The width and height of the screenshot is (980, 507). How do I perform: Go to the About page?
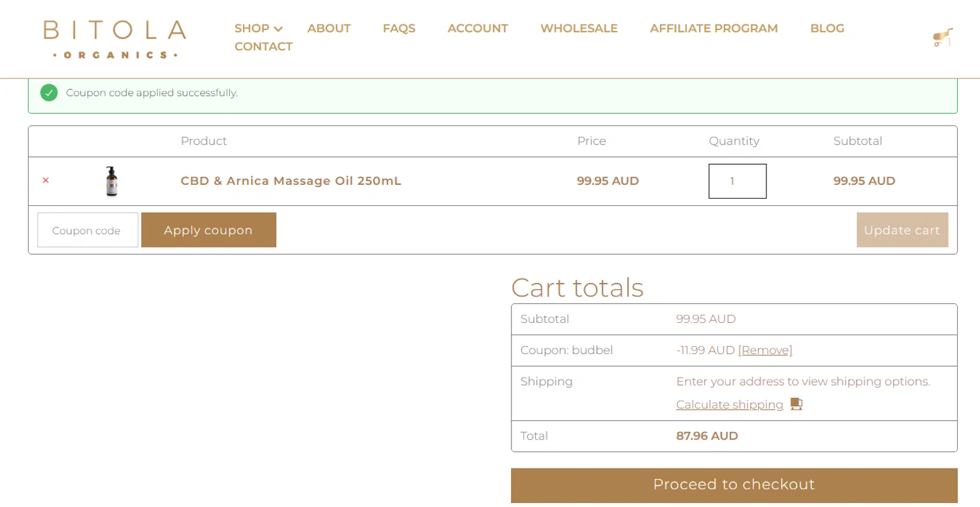tap(329, 28)
